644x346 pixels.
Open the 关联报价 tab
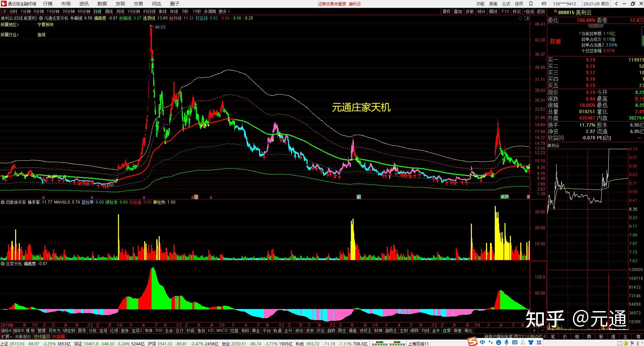point(23,336)
